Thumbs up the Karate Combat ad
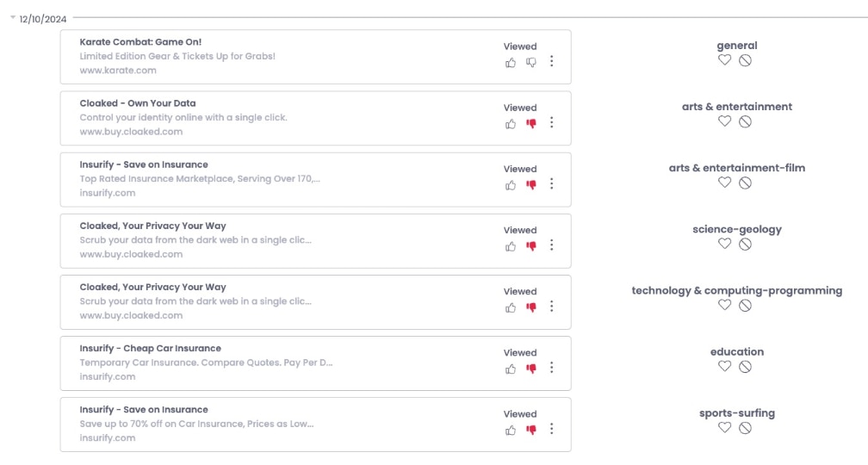The height and width of the screenshot is (465, 868). point(511,63)
